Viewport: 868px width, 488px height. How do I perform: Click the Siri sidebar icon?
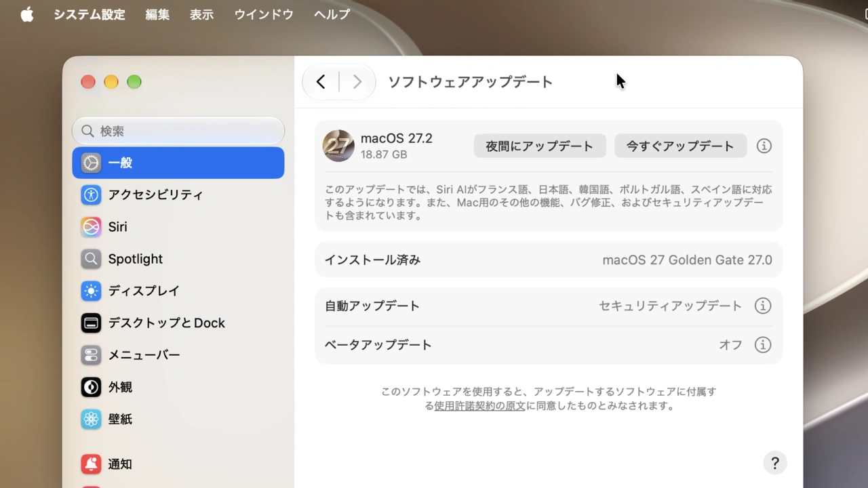[x=91, y=227]
